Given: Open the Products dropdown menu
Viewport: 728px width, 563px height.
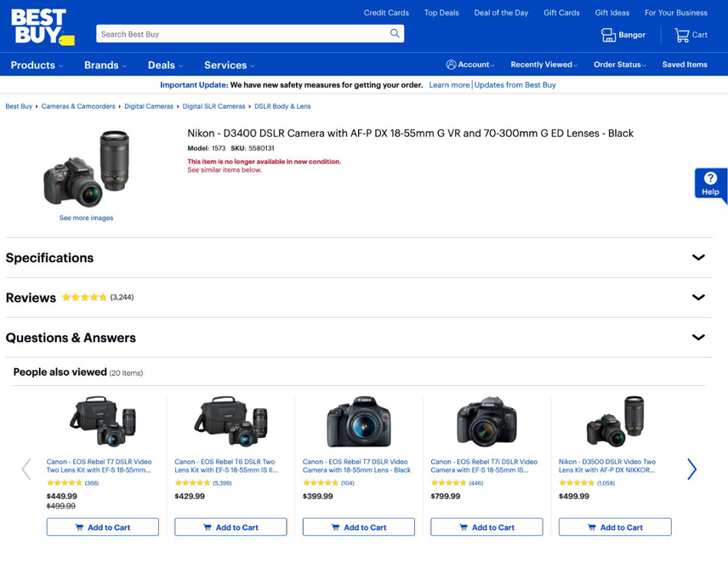Looking at the screenshot, I should [x=36, y=65].
